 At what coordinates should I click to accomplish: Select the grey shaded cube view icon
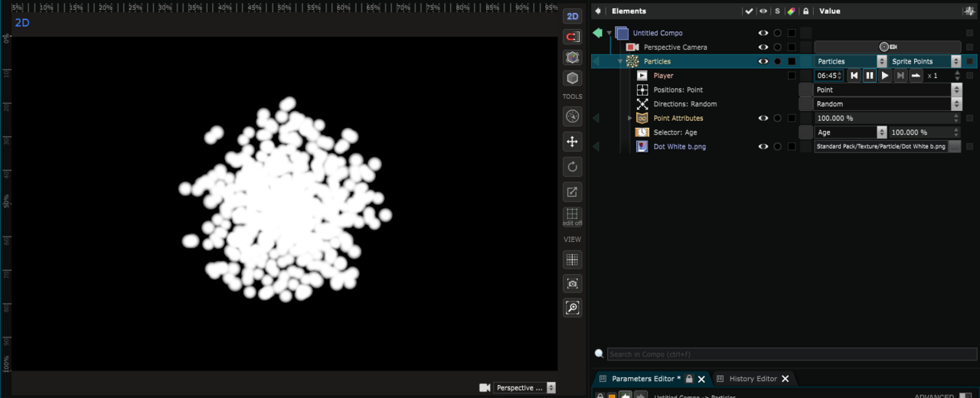click(x=572, y=78)
